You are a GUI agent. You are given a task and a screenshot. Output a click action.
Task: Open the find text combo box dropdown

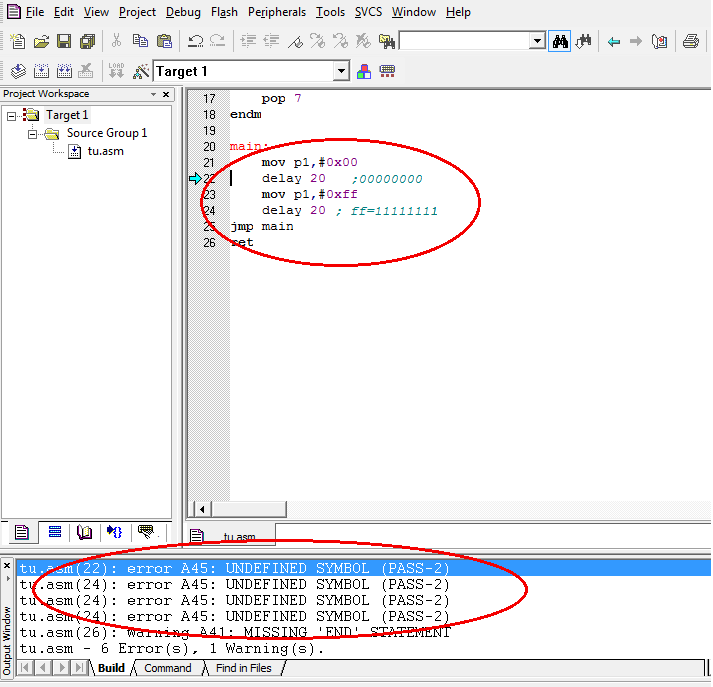(537, 41)
